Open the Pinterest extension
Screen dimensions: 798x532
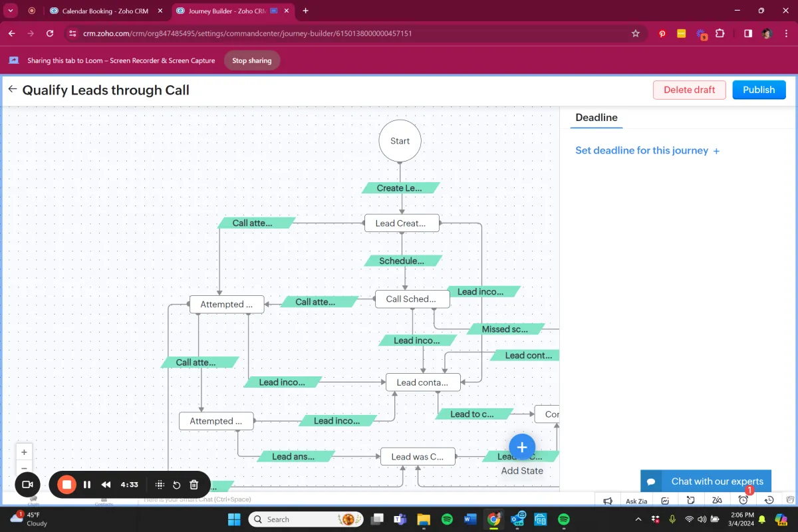coord(662,33)
